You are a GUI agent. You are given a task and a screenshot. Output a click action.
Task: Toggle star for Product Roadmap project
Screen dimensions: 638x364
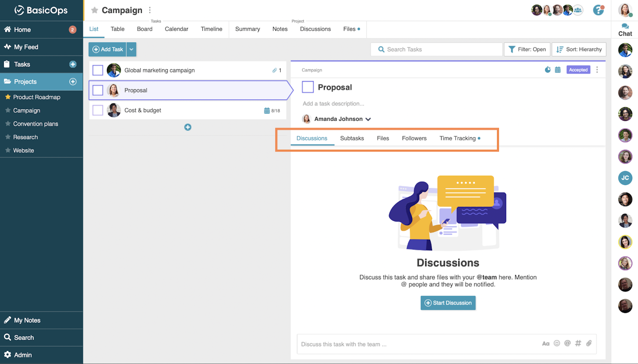point(8,97)
